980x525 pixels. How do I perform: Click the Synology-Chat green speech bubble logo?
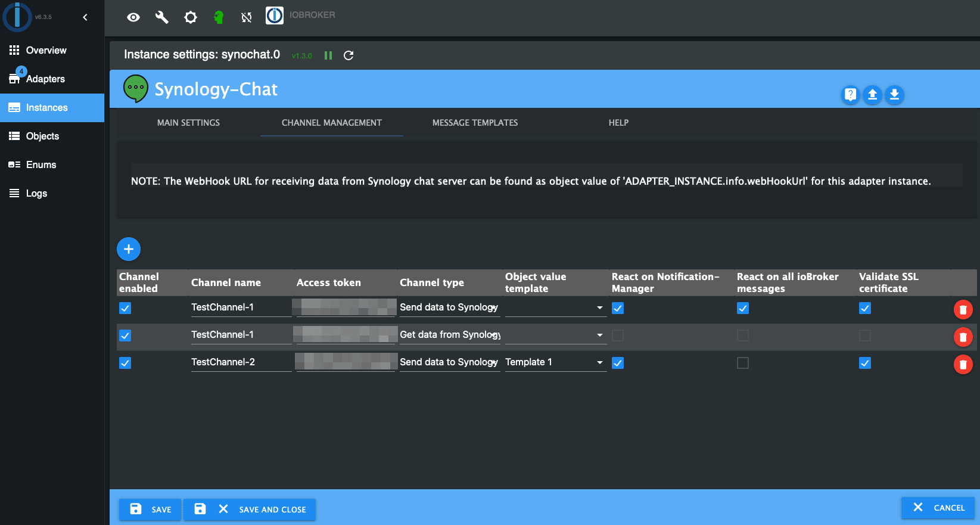[136, 89]
